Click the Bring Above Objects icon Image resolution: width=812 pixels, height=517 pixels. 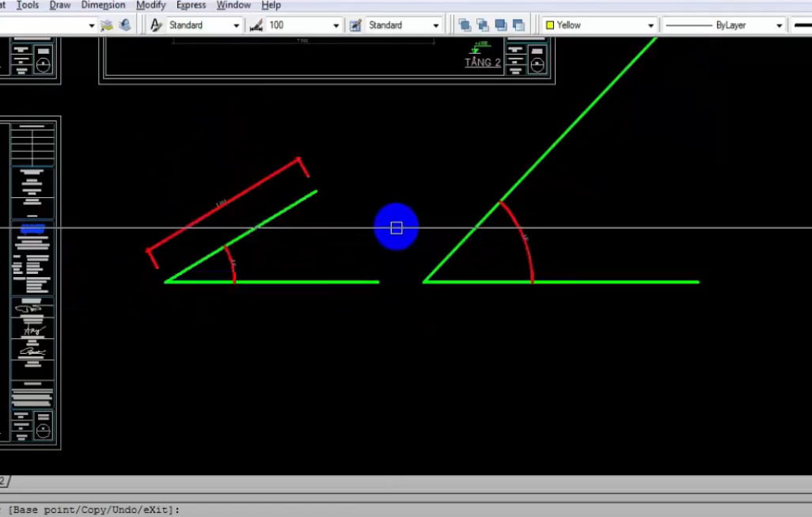click(501, 25)
